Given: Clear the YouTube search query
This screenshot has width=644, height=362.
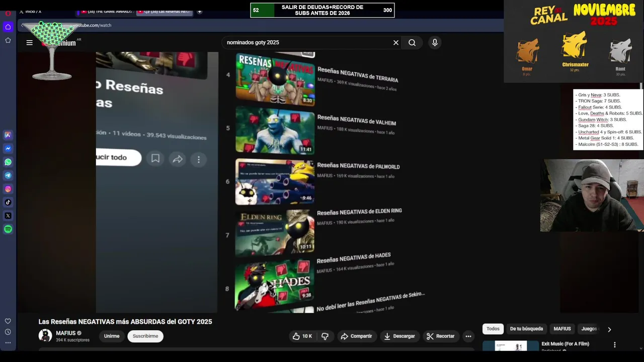Looking at the screenshot, I should click(x=396, y=43).
